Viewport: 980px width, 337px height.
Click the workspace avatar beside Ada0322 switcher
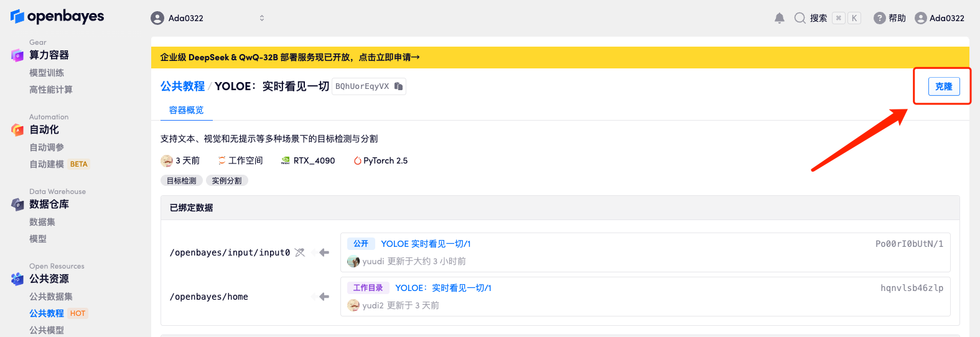click(x=157, y=18)
